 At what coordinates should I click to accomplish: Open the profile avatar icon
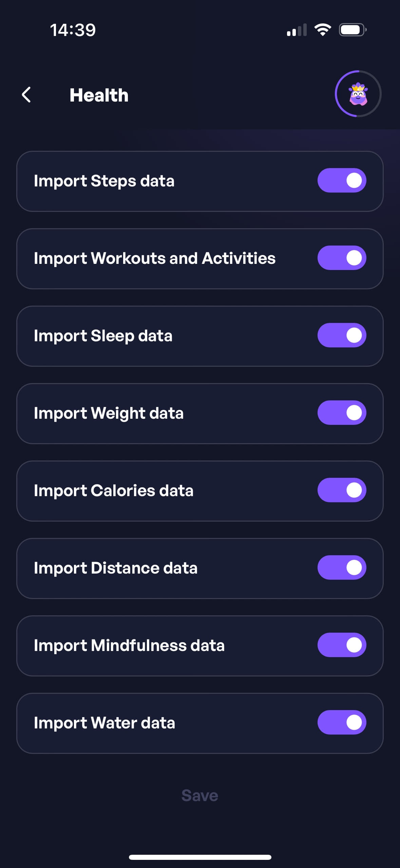point(358,94)
